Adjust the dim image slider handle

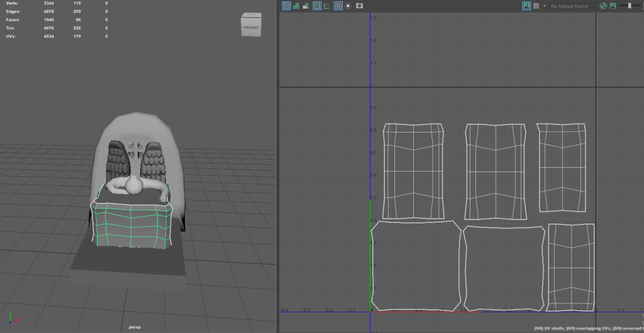(x=630, y=6)
